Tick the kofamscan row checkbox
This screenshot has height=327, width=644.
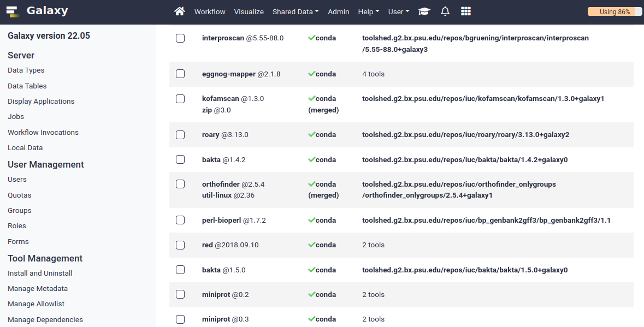(x=180, y=99)
